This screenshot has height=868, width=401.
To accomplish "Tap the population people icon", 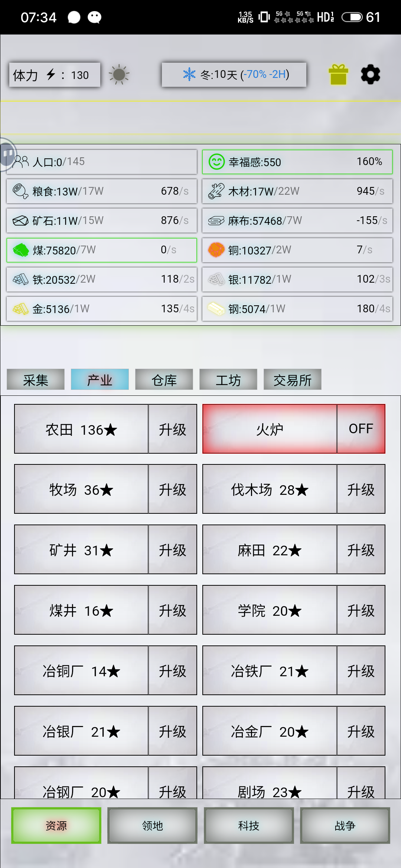I will point(20,162).
